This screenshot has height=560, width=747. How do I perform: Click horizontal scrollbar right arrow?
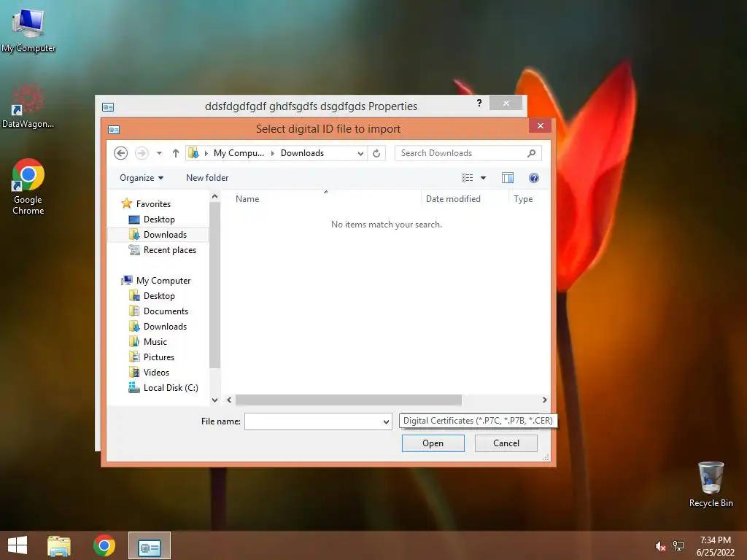pyautogui.click(x=544, y=400)
